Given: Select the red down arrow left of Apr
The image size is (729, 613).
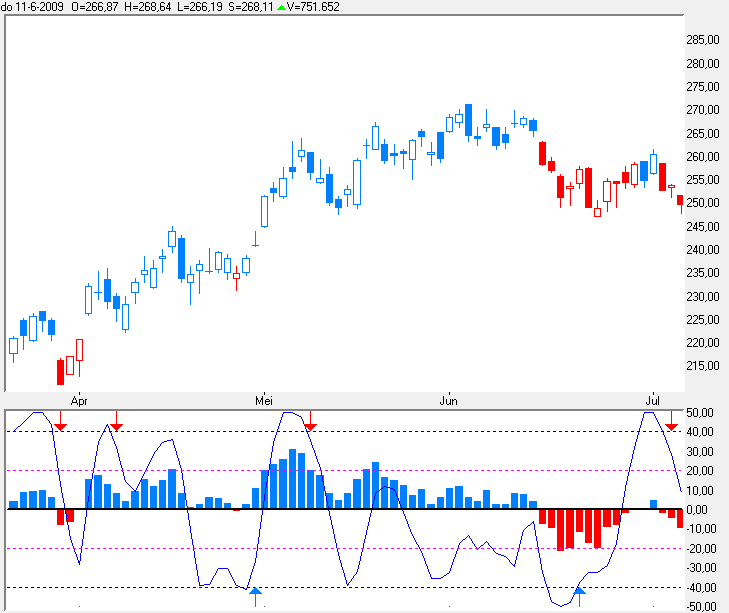Looking at the screenshot, I should coord(61,424).
